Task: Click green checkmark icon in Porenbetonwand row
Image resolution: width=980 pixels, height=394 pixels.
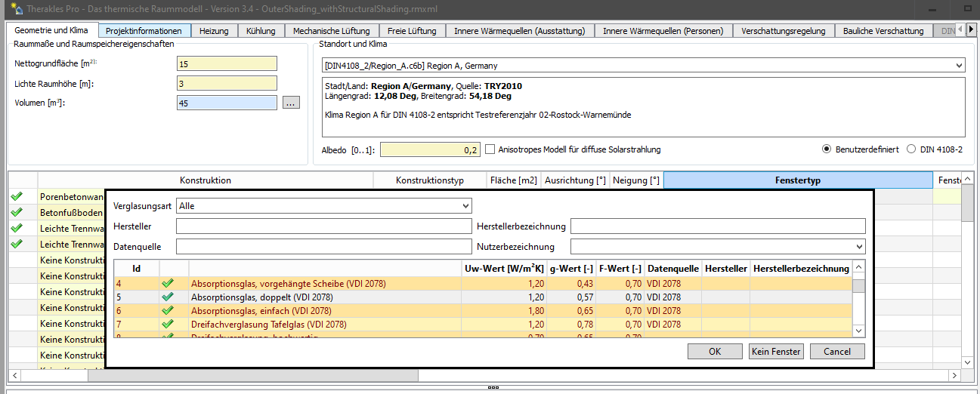Action: (x=17, y=196)
